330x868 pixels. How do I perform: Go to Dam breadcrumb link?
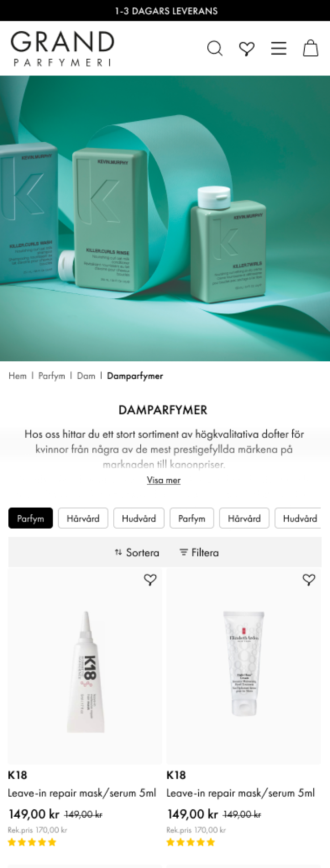click(86, 376)
